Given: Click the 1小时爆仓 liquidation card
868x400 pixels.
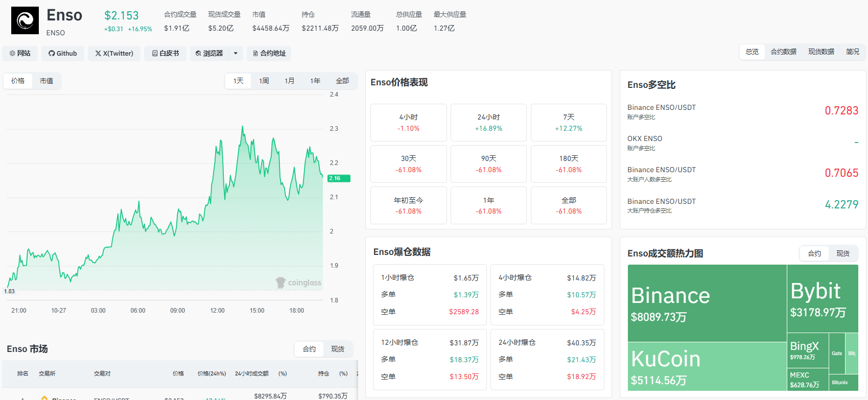Looking at the screenshot, I should [x=430, y=295].
